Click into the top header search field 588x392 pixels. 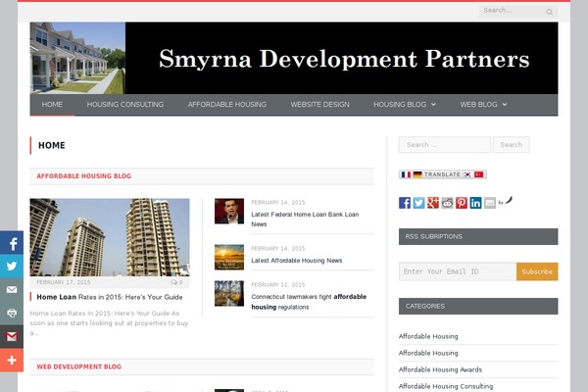pyautogui.click(x=512, y=11)
